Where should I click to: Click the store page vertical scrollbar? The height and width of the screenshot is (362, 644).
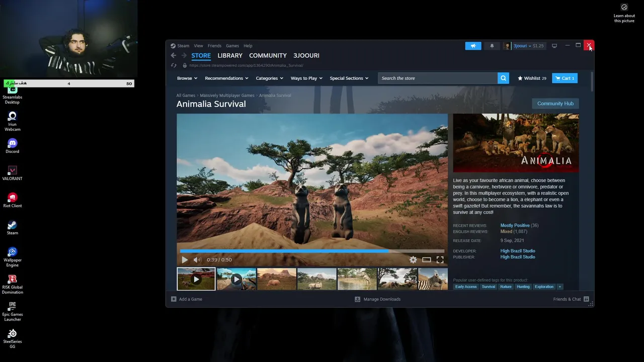[592, 81]
